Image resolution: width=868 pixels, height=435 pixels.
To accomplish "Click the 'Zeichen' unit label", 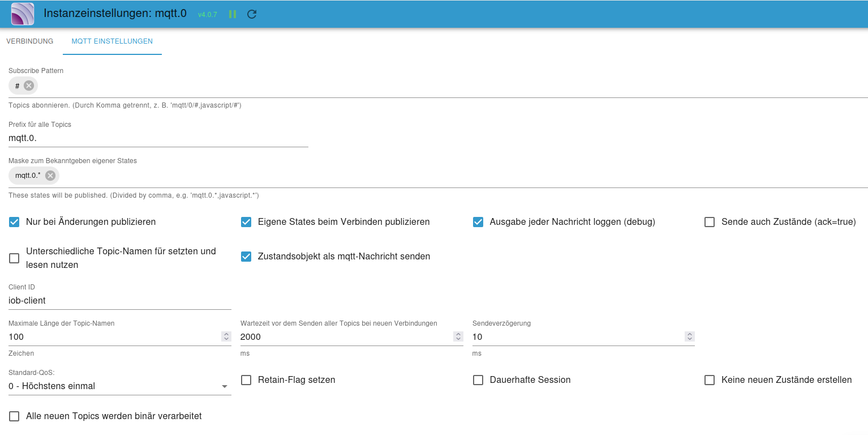I will [x=22, y=353].
